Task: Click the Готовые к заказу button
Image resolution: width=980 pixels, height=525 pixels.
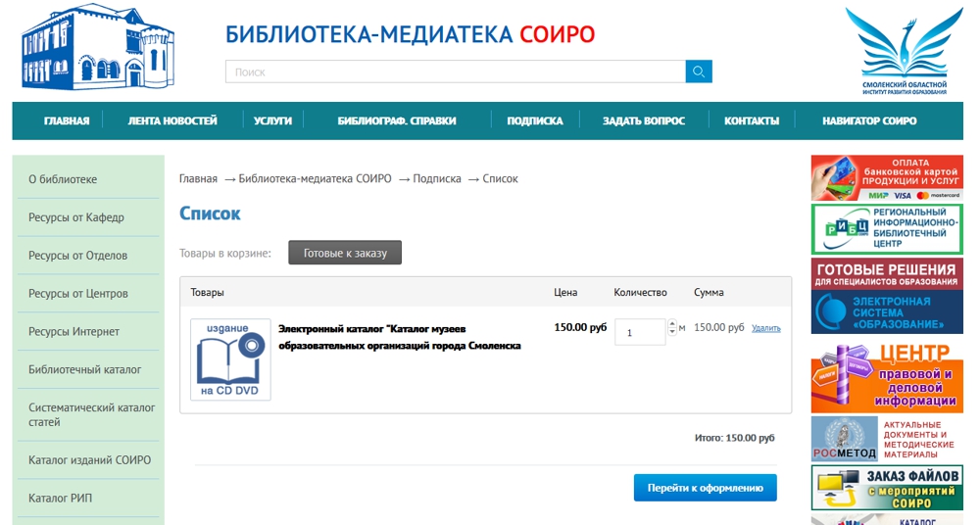Action: click(345, 253)
